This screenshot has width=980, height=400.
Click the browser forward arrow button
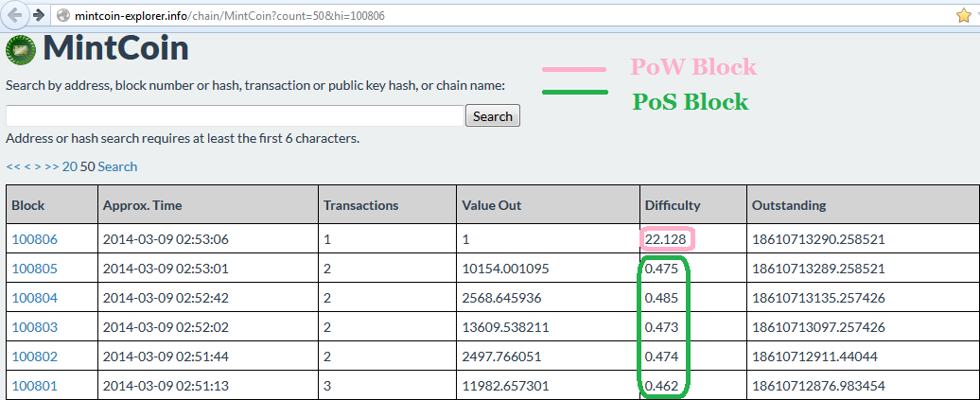click(x=38, y=15)
